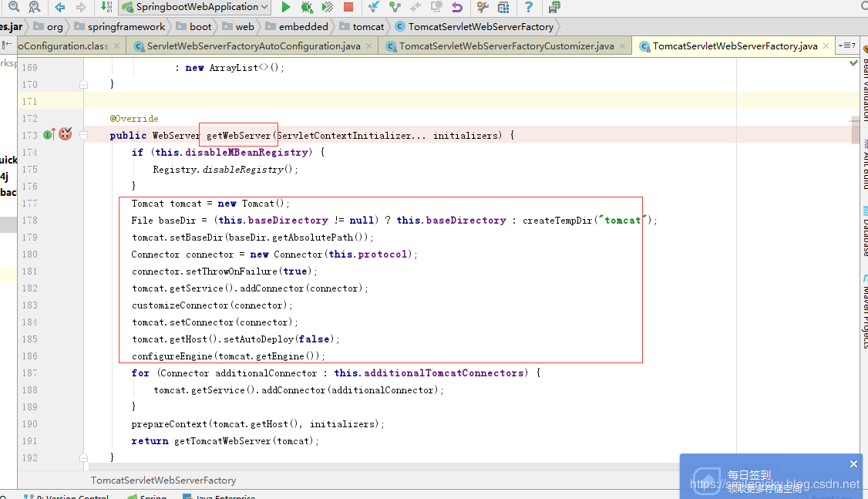
Task: Click the red gutter marker icon on line 173
Action: (66, 133)
